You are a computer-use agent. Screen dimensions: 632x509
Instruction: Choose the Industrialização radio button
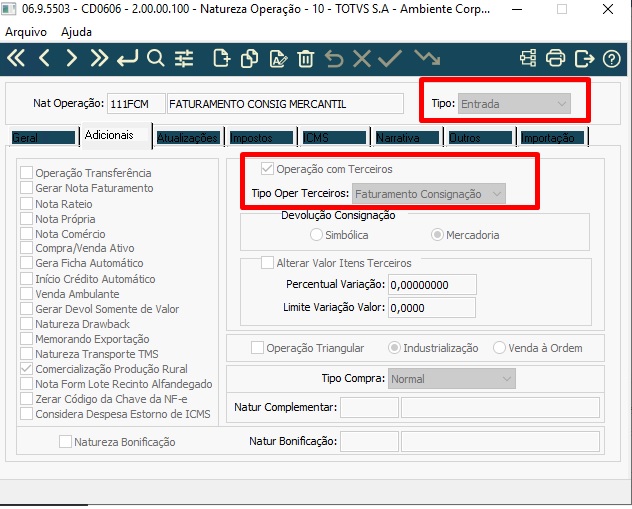pos(394,347)
